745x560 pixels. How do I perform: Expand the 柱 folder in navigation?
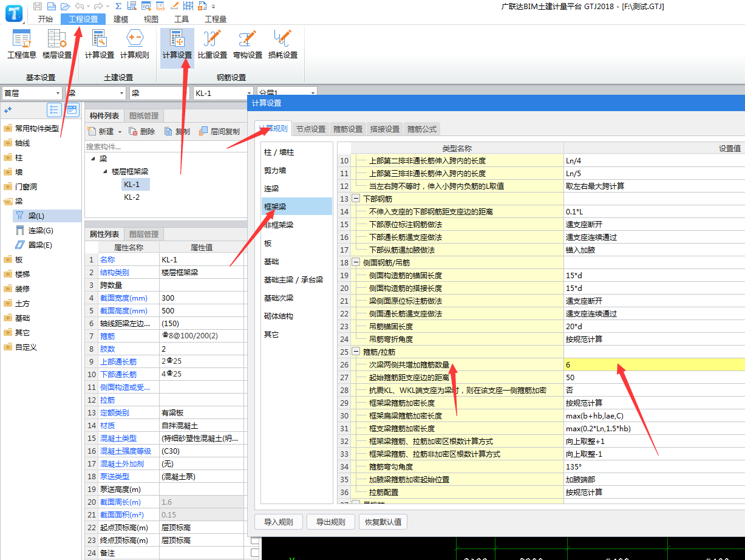tap(8, 157)
